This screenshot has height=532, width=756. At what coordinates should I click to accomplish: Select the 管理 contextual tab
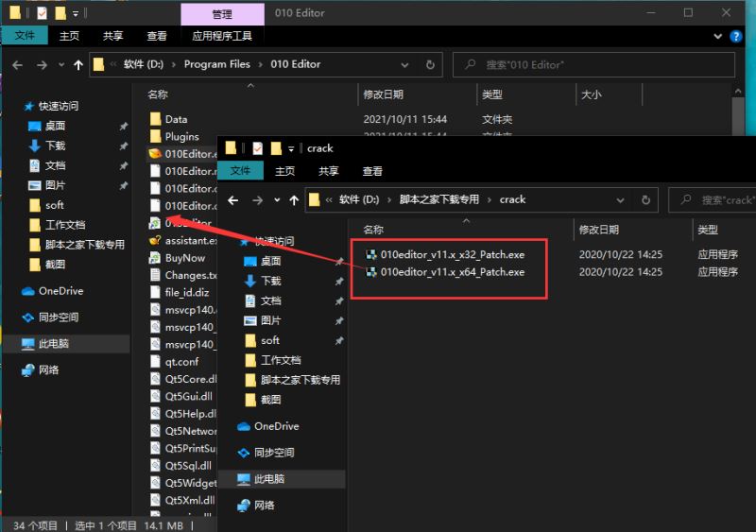[x=222, y=14]
